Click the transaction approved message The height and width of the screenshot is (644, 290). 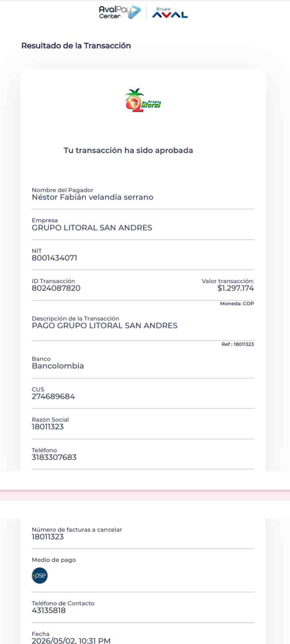pos(128,150)
